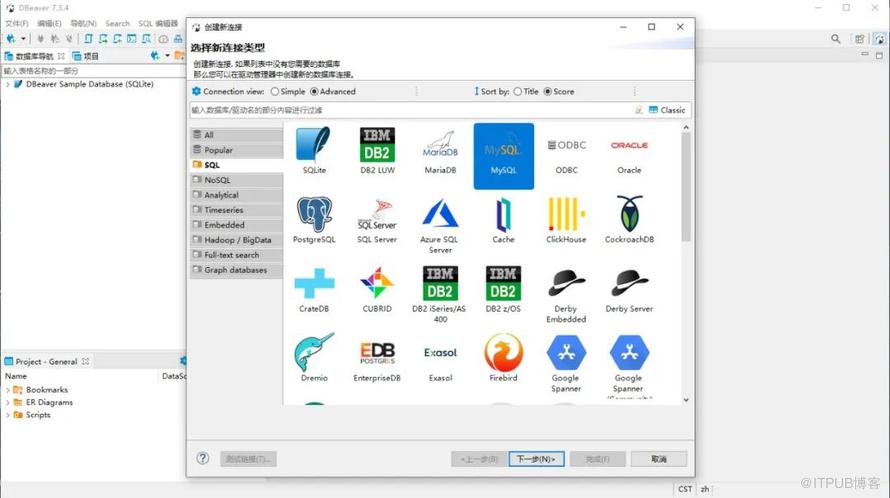Focus the driver name filter field
The image size is (890, 498).
pyautogui.click(x=411, y=110)
